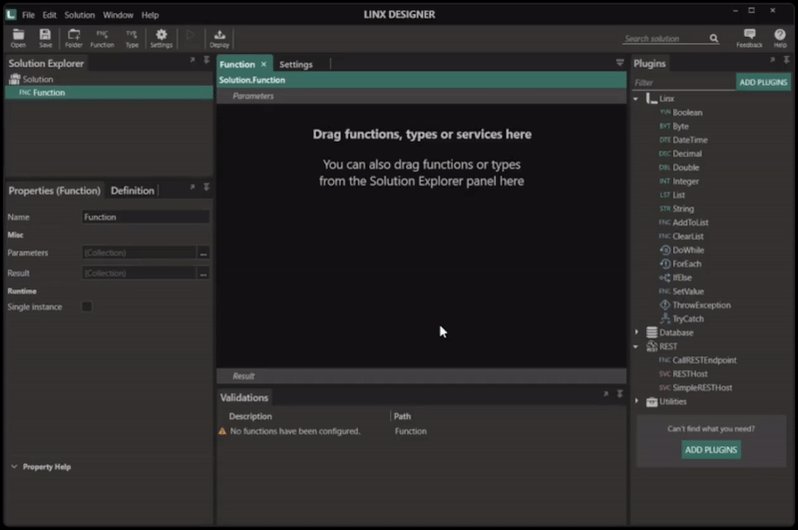Pin the Validations panel
Viewport: 798px width, 530px height.
pos(620,394)
